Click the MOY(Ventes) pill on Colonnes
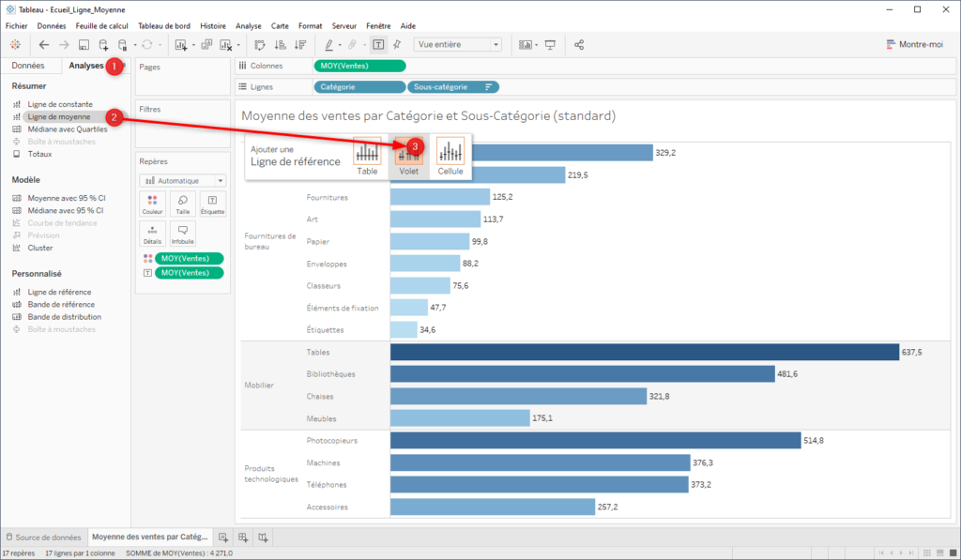Viewport: 961px width, 560px height. pyautogui.click(x=359, y=66)
